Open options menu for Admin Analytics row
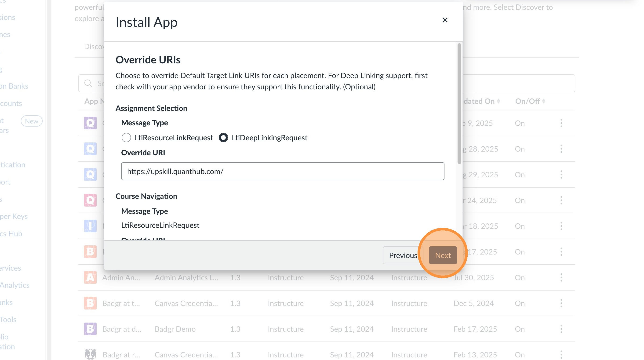Viewport: 644px width, 360px height. click(561, 277)
